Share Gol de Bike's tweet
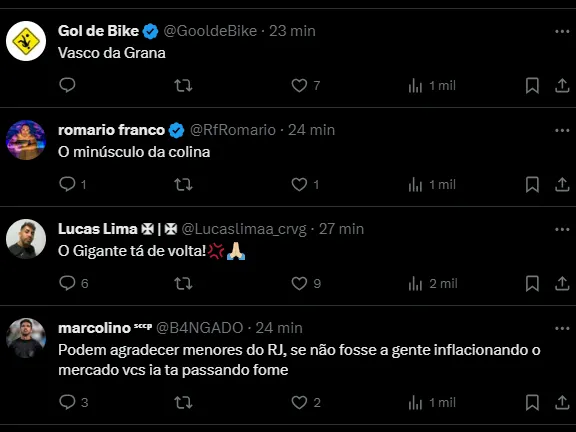The height and width of the screenshot is (432, 576). (562, 86)
